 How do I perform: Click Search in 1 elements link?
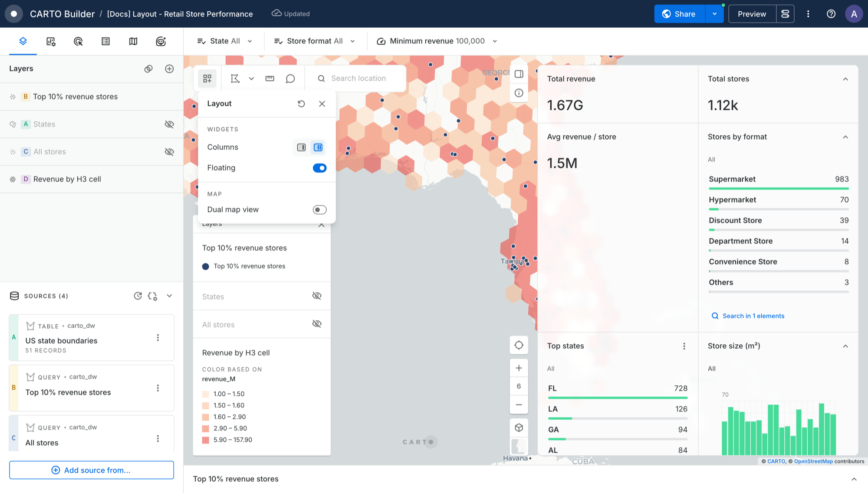748,316
